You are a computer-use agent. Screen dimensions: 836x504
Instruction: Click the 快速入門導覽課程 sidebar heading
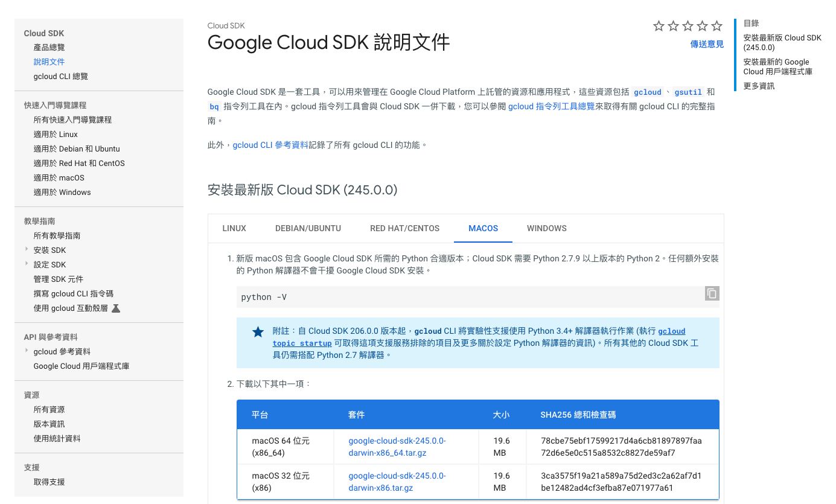coord(55,106)
